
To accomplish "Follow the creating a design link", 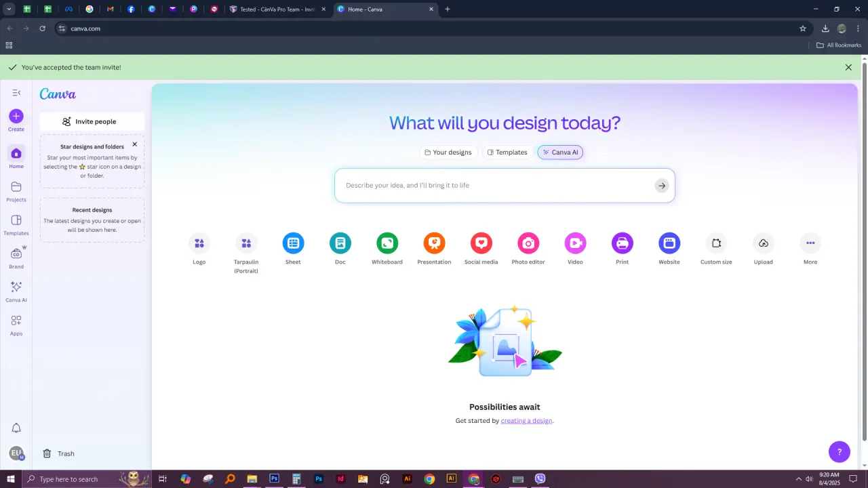I will point(526,421).
